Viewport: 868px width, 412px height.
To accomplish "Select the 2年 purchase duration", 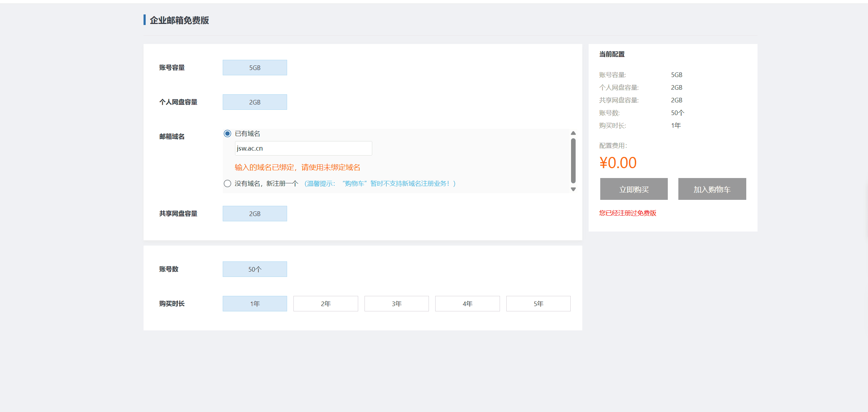I will 325,303.
